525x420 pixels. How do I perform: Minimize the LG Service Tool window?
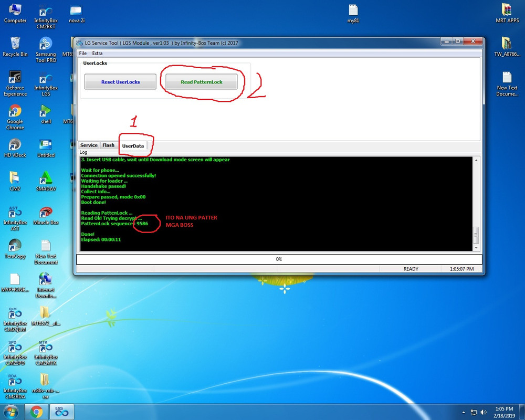click(x=447, y=41)
